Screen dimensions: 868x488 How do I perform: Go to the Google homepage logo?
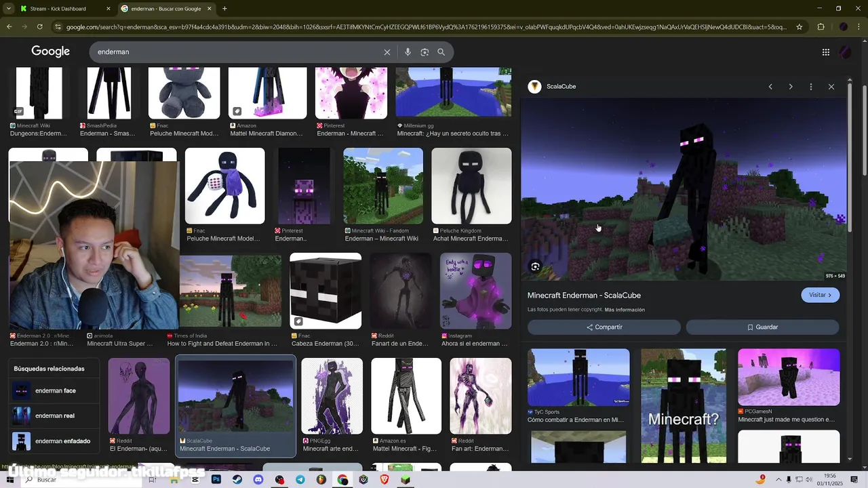click(x=50, y=52)
